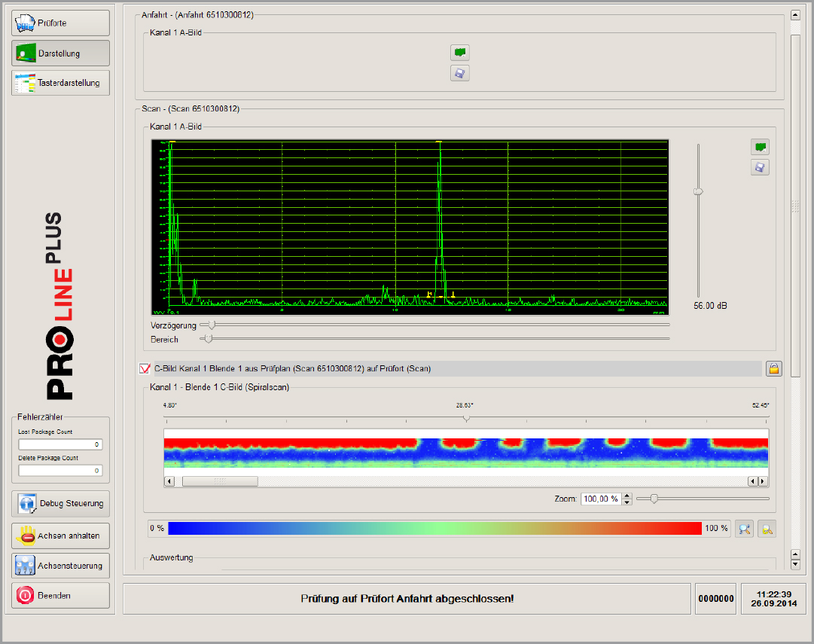Screen dimensions: 814x644
Task: Click the C-Bild spiral scan image
Action: coord(466,453)
